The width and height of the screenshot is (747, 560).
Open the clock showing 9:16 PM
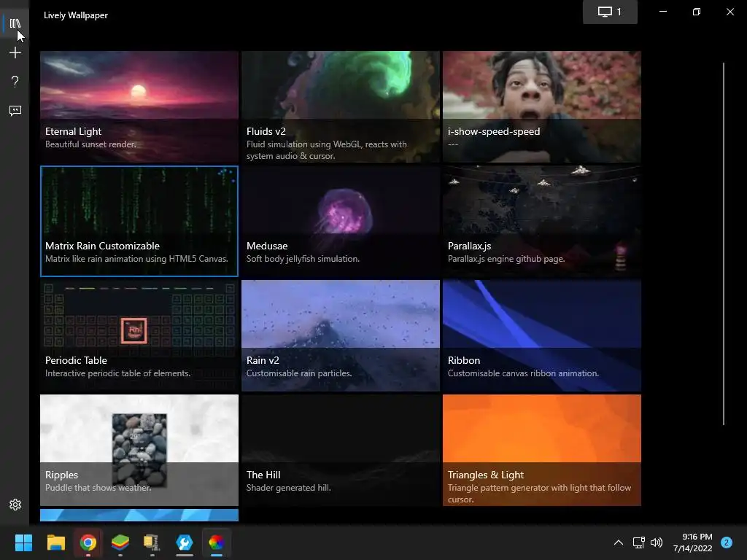[693, 542]
